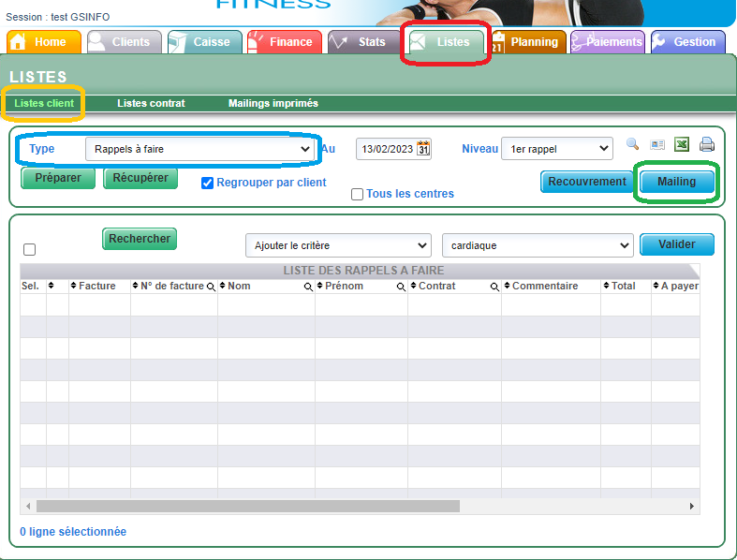Click the Nom column search icon
737x560 pixels.
coord(308,287)
